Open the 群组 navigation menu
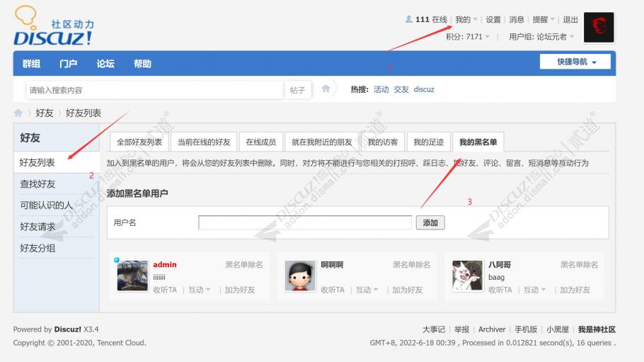 click(31, 64)
